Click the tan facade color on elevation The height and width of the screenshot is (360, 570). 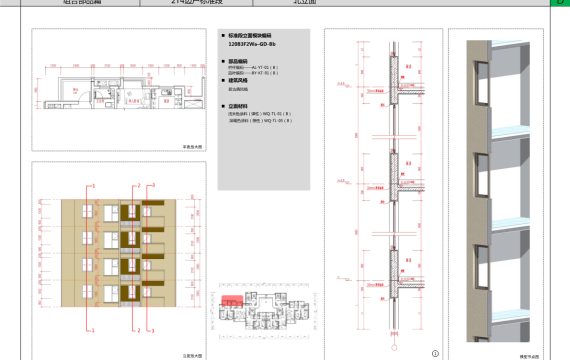(x=68, y=253)
